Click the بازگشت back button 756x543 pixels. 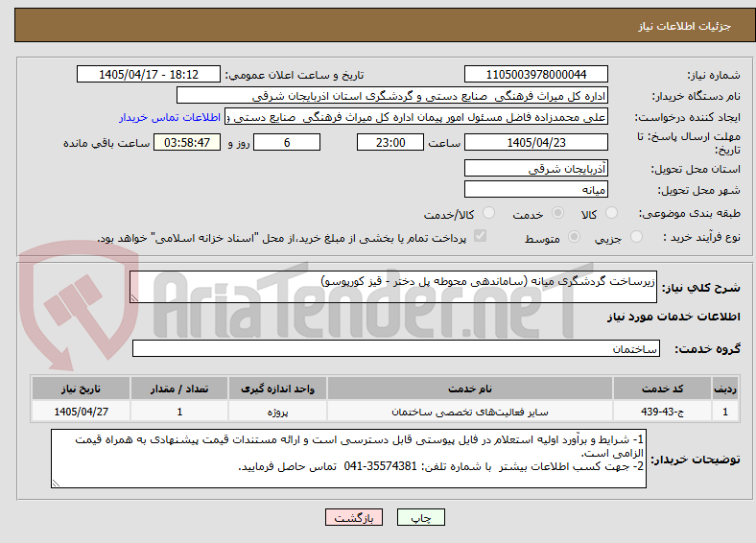click(353, 517)
